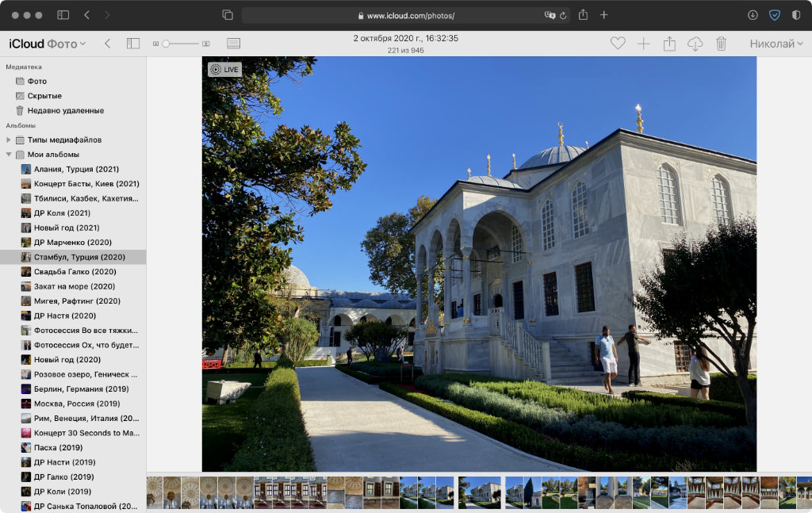Add photo to album with plus icon
The width and height of the screenshot is (812, 513).
[x=644, y=44]
